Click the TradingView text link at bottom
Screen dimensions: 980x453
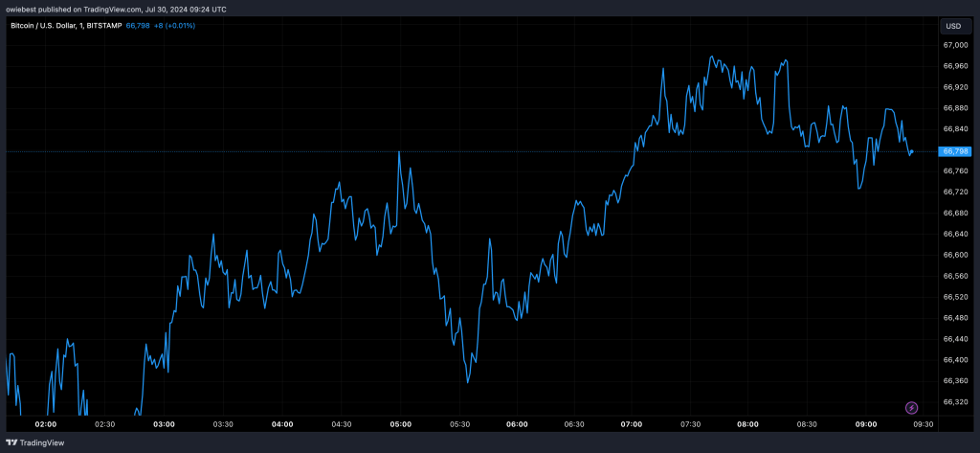coord(42,443)
